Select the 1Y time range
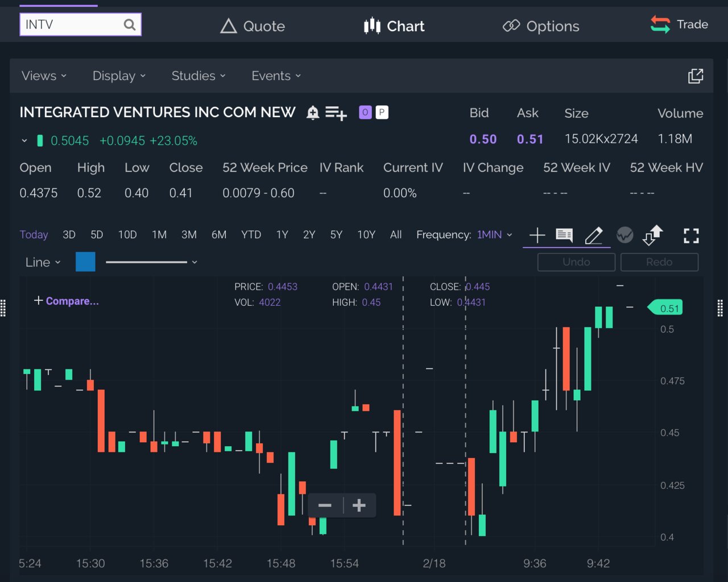The width and height of the screenshot is (728, 582). [x=282, y=235]
